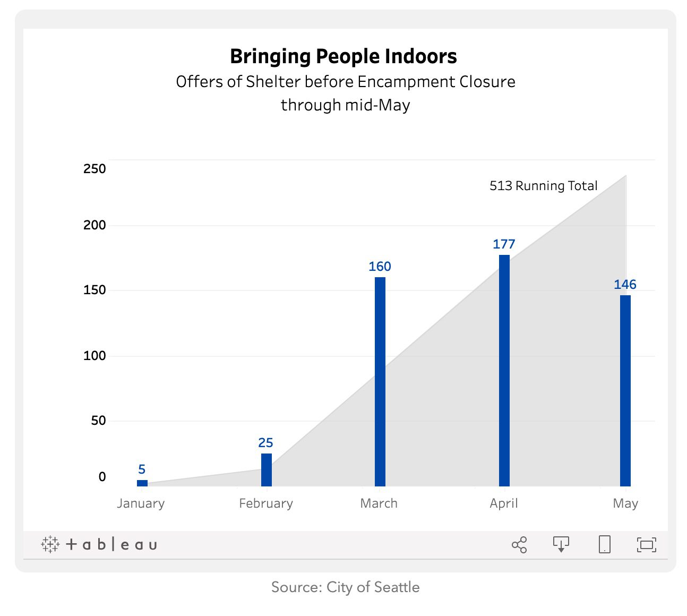Image resolution: width=687 pixels, height=616 pixels.
Task: Open the device preview phone icon
Action: 604,544
